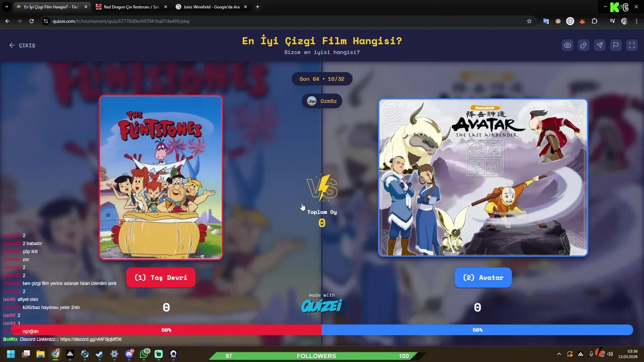644x362 pixels.
Task: Open the monkey face extension icon
Action: [558, 21]
